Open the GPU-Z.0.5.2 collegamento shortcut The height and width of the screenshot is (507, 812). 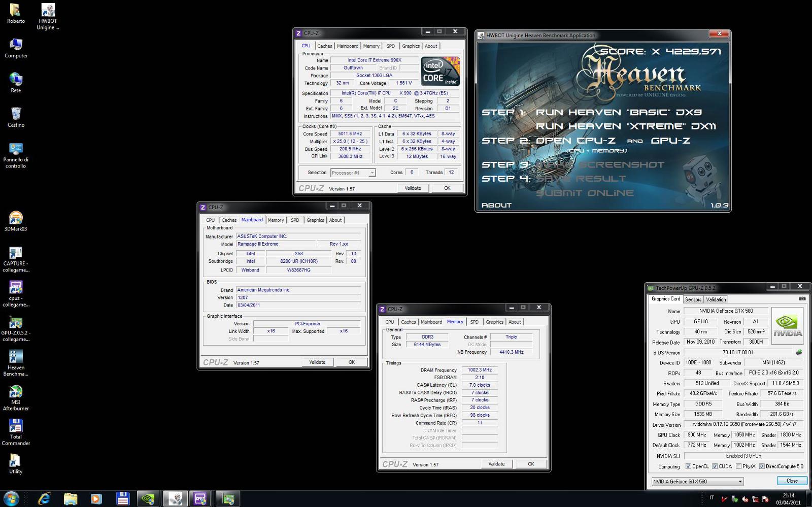coord(16,328)
